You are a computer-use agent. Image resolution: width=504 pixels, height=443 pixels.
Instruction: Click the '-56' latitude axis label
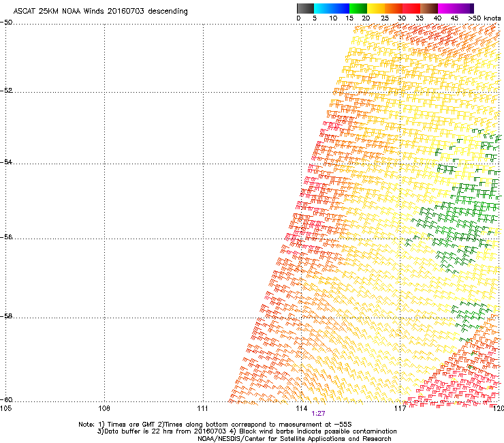click(x=6, y=236)
